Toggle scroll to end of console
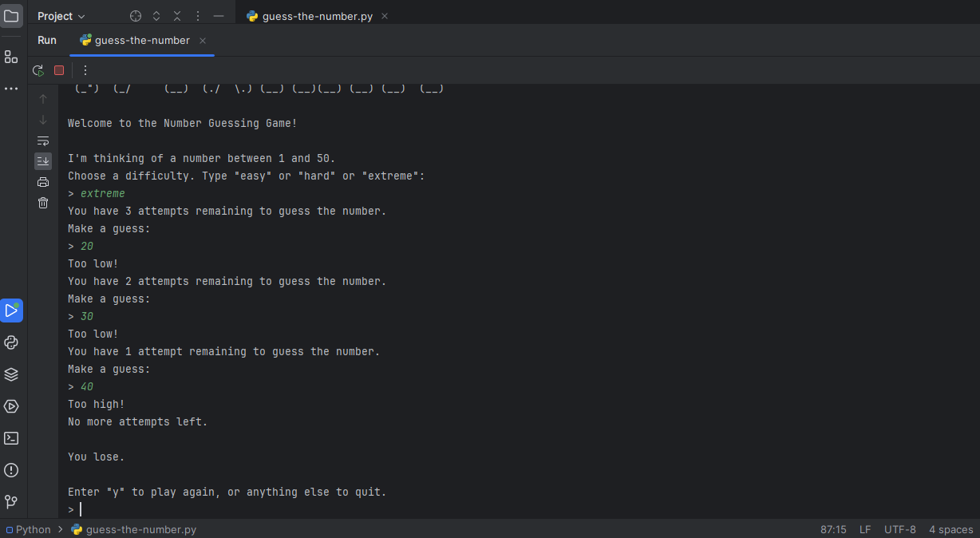 pyautogui.click(x=43, y=161)
